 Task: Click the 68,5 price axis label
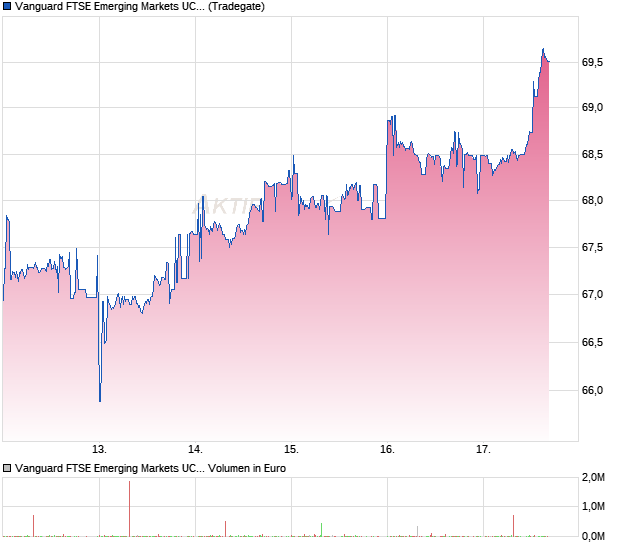coord(592,155)
